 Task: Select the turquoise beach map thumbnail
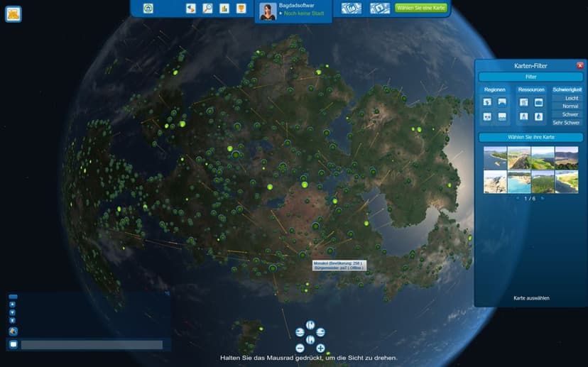point(519,182)
